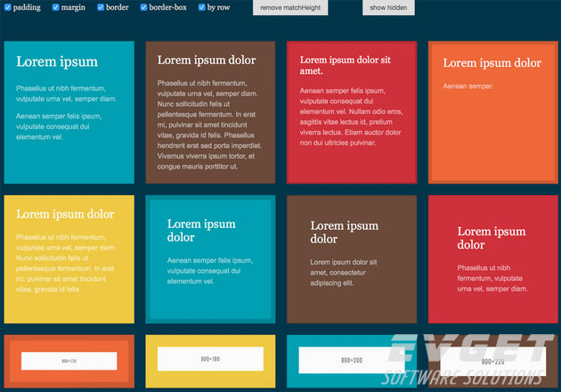Select the 800×180 placeholder image
561x392 pixels.
tap(210, 359)
